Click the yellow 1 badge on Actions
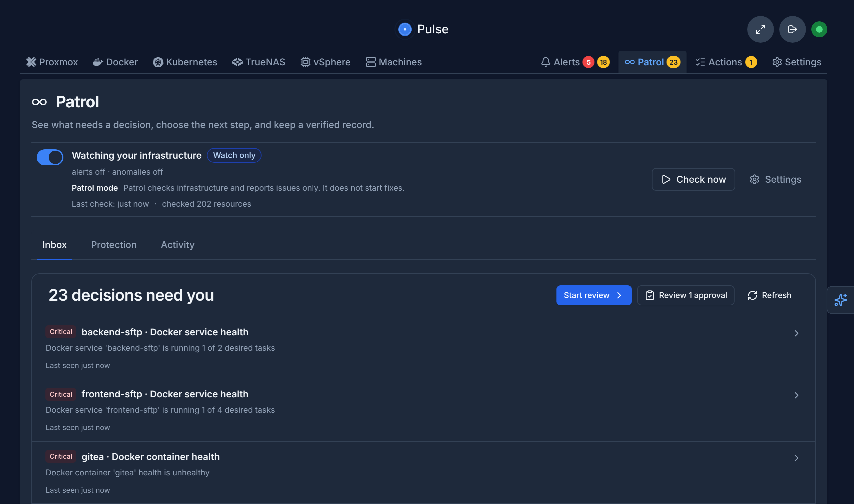The image size is (854, 504). (751, 62)
